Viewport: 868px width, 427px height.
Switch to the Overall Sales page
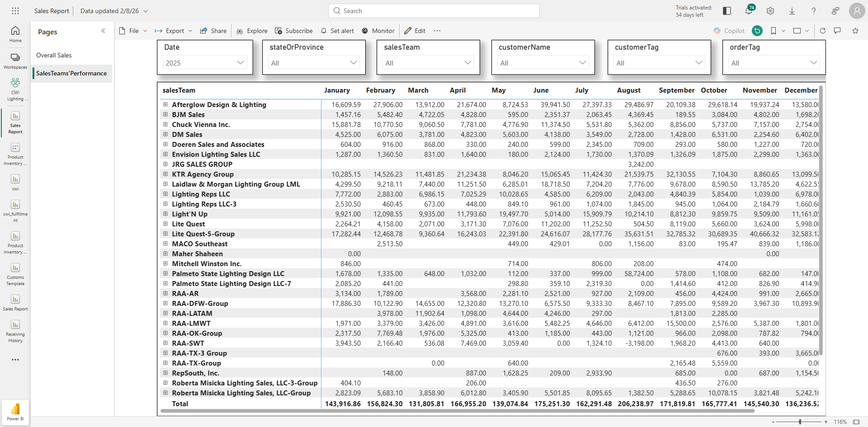(x=54, y=55)
